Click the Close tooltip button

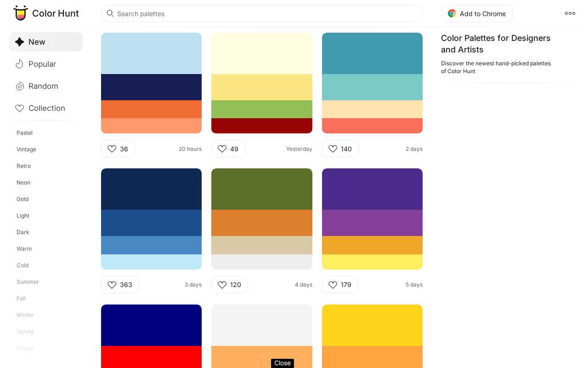pyautogui.click(x=282, y=363)
